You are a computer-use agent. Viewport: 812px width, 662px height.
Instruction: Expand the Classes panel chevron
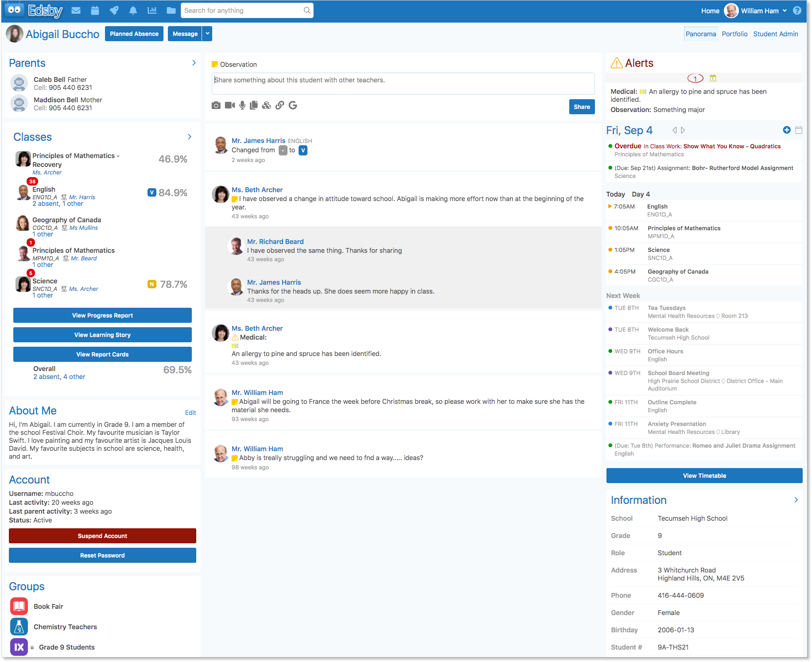pyautogui.click(x=190, y=137)
